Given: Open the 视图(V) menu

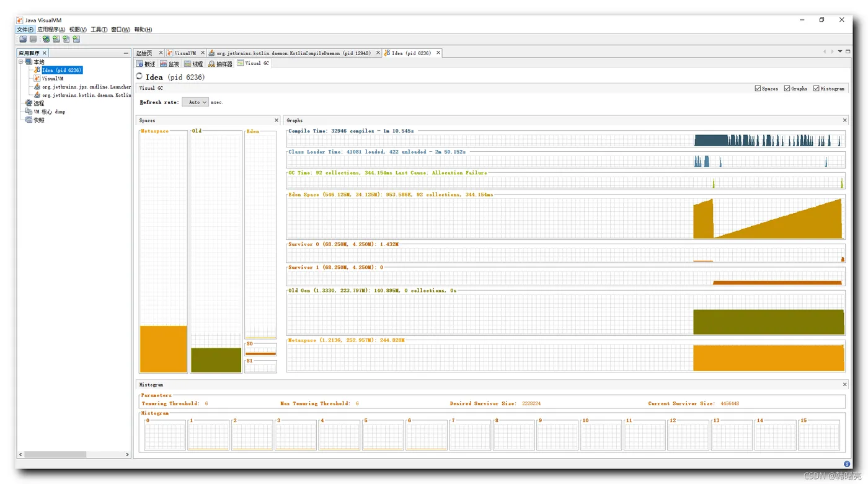Looking at the screenshot, I should point(78,30).
